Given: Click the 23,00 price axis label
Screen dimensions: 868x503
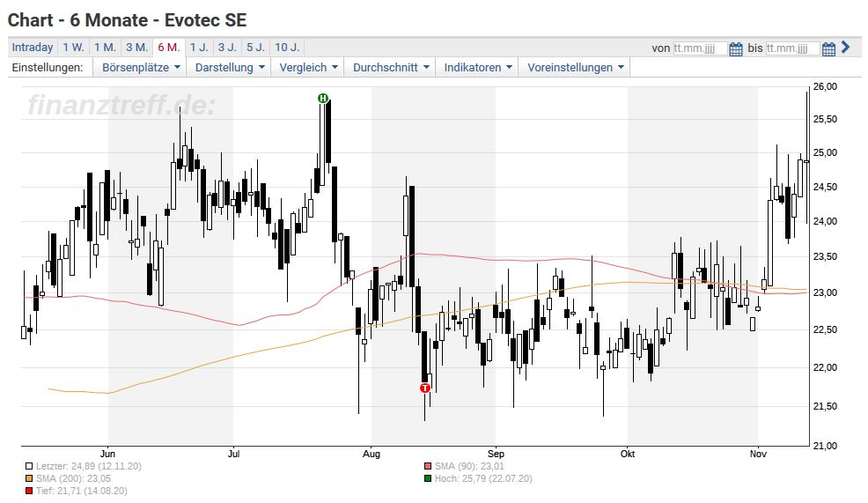Looking at the screenshot, I should coord(826,293).
